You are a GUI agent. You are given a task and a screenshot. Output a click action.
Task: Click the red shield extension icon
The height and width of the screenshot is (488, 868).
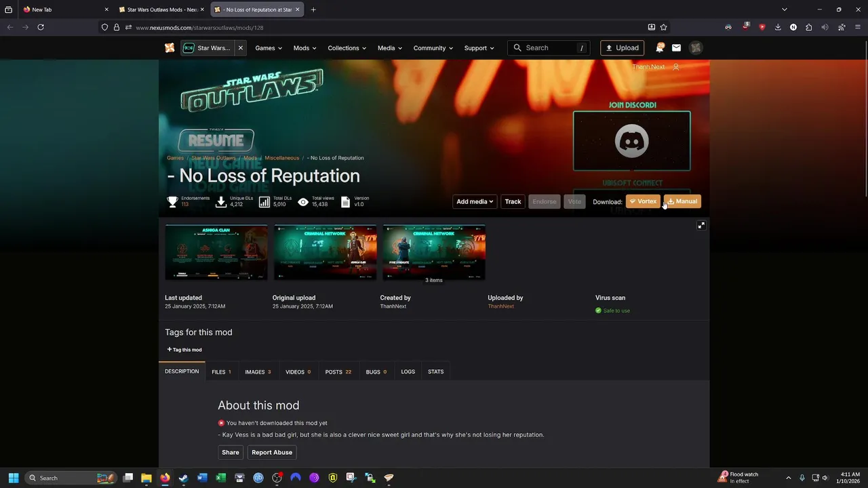(x=762, y=27)
